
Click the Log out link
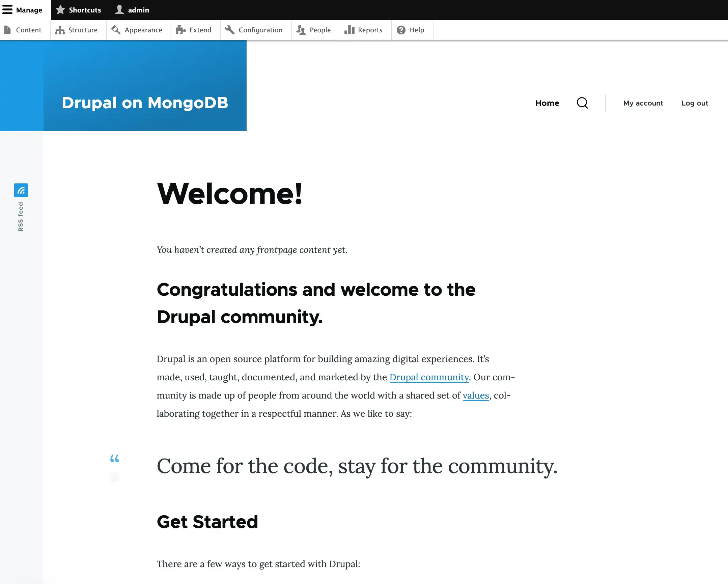click(695, 103)
